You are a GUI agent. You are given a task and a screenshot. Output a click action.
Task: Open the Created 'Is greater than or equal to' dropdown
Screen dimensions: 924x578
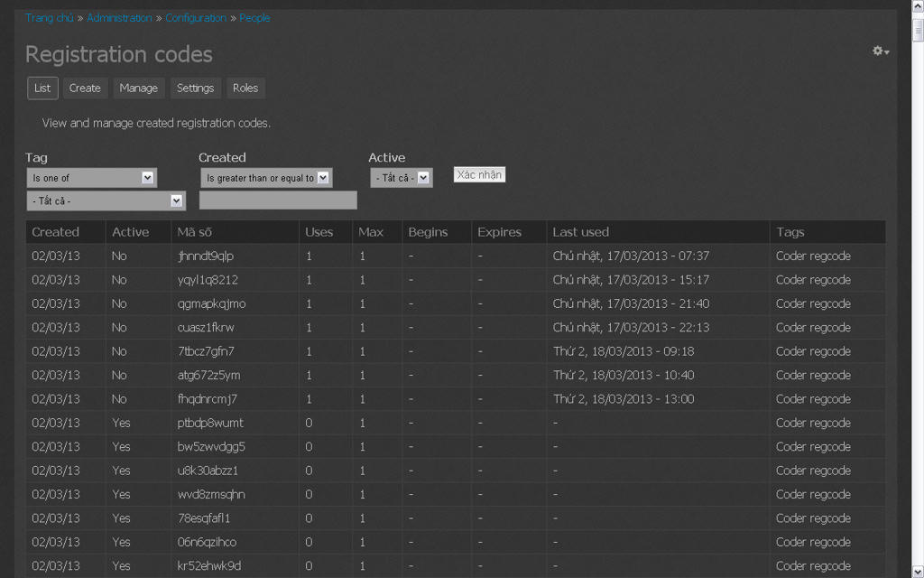[265, 178]
